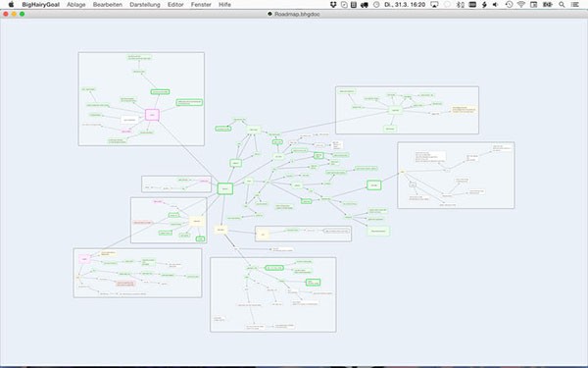Open the Hilfe menu
The image size is (588, 368).
point(224,5)
